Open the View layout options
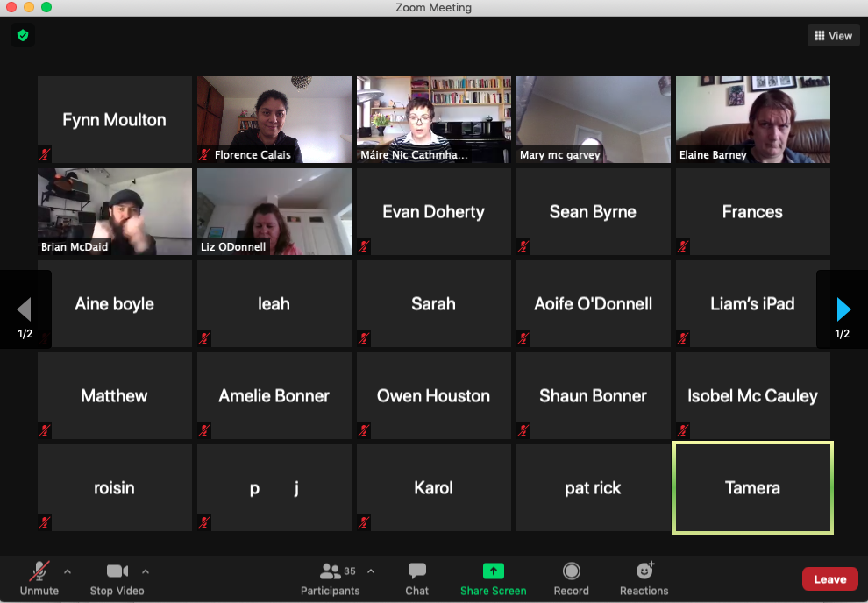The image size is (868, 603). coord(833,36)
